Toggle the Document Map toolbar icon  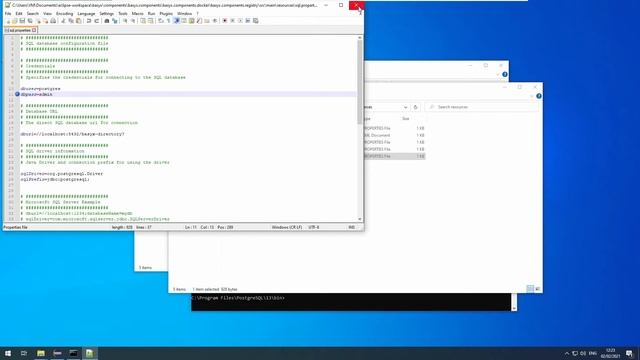pyautogui.click(x=191, y=20)
